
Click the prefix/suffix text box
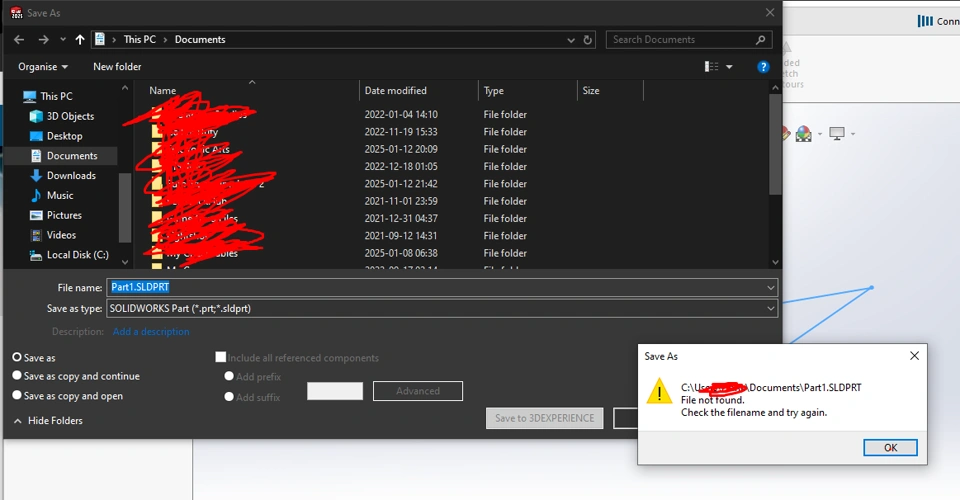pos(335,391)
